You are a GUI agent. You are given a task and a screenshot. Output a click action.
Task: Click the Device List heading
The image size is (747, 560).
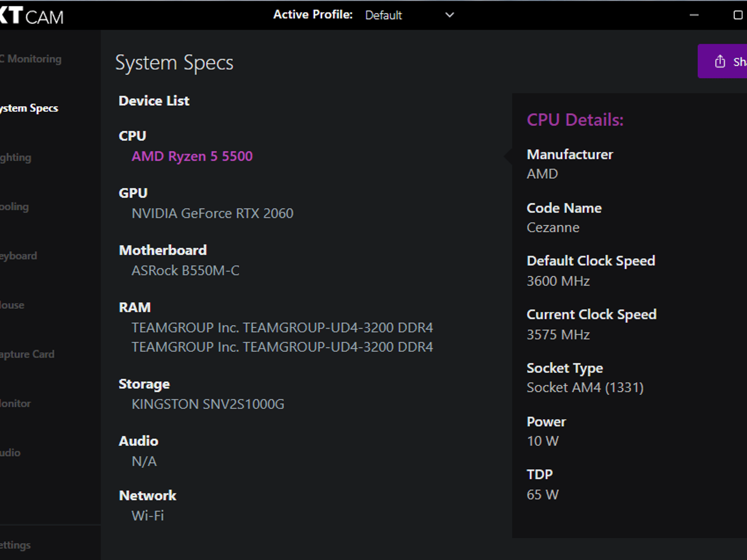154,101
